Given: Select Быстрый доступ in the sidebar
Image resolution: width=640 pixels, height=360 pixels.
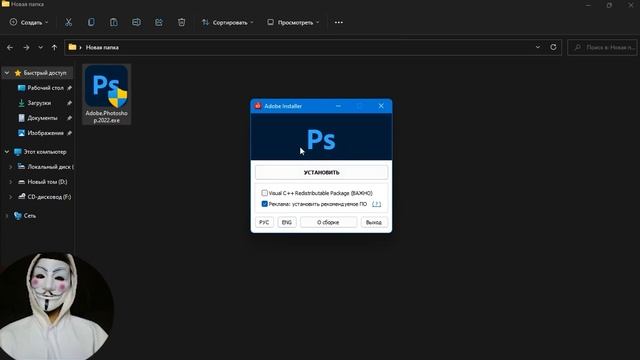Looking at the screenshot, I should tap(44, 73).
